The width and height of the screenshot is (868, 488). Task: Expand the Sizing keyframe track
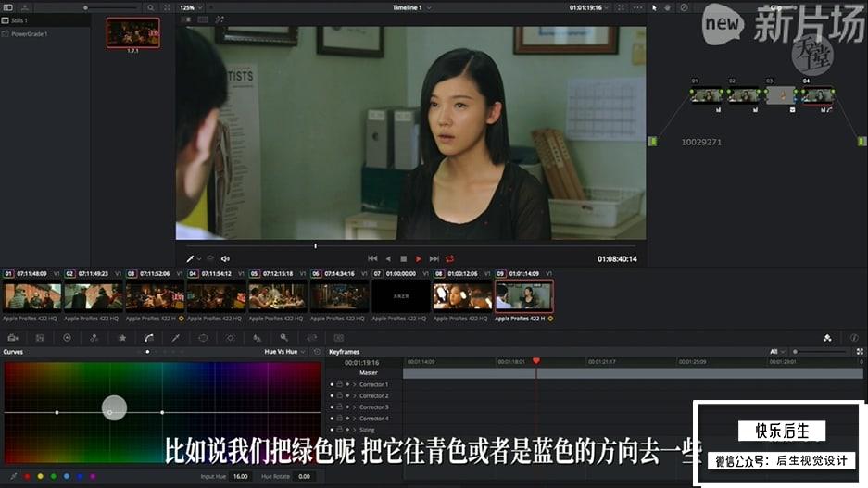[x=354, y=430]
